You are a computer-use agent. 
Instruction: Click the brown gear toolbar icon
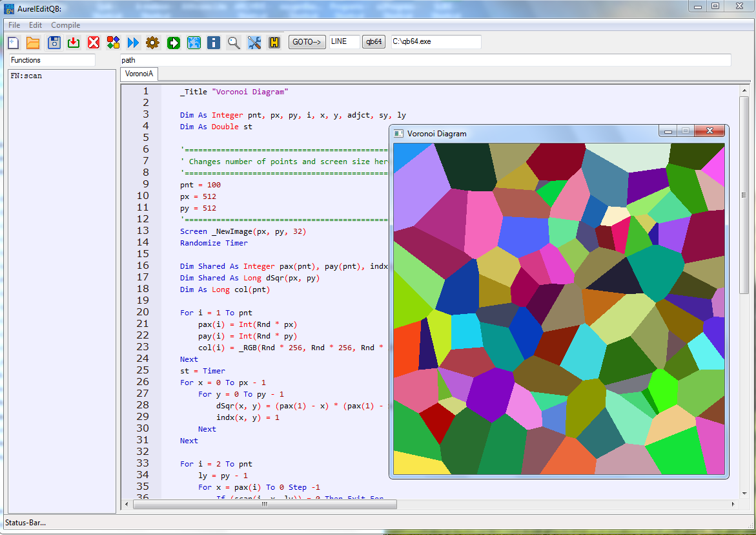[152, 43]
